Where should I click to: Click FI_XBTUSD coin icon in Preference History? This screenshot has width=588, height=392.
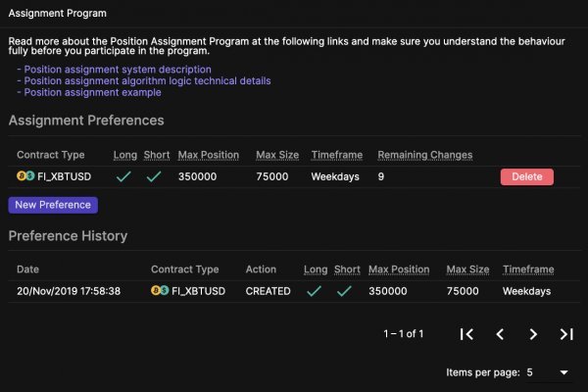point(160,291)
